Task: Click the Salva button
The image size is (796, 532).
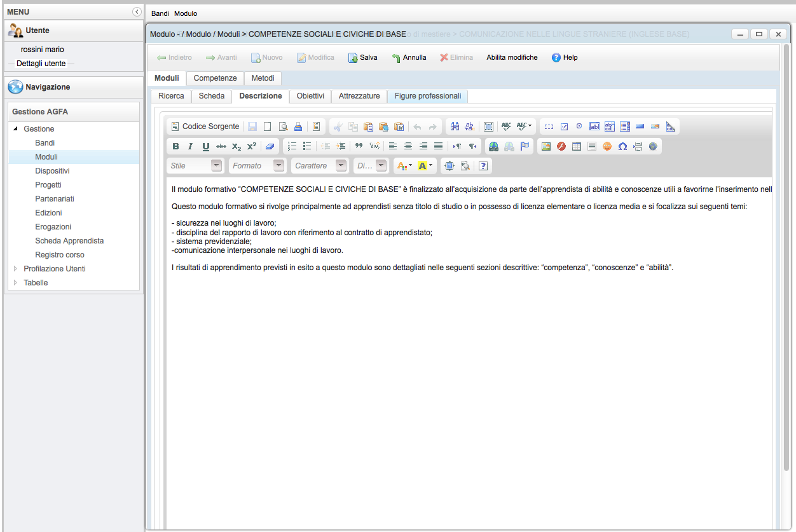Action: tap(362, 57)
